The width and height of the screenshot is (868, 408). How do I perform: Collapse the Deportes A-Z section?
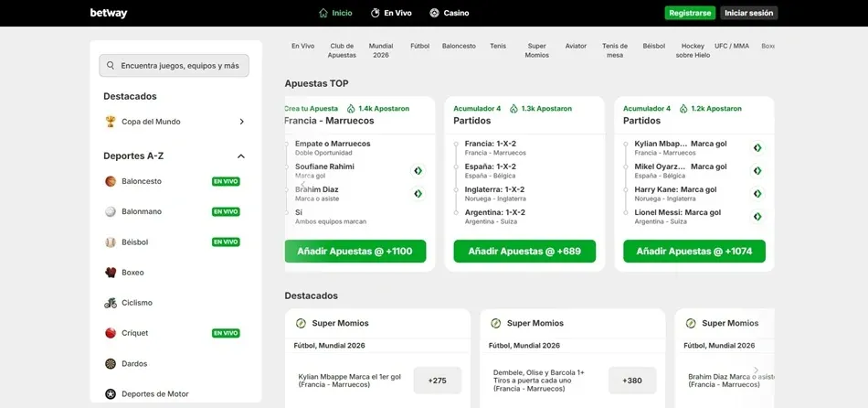coord(241,156)
